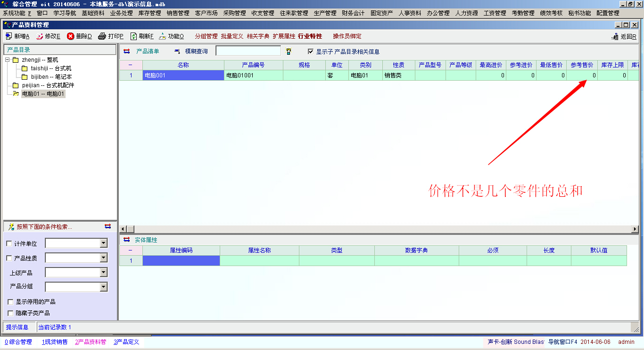Click the 新增 (Add) toolbar icon
Viewport: 644px width, 350px height.
(9, 36)
